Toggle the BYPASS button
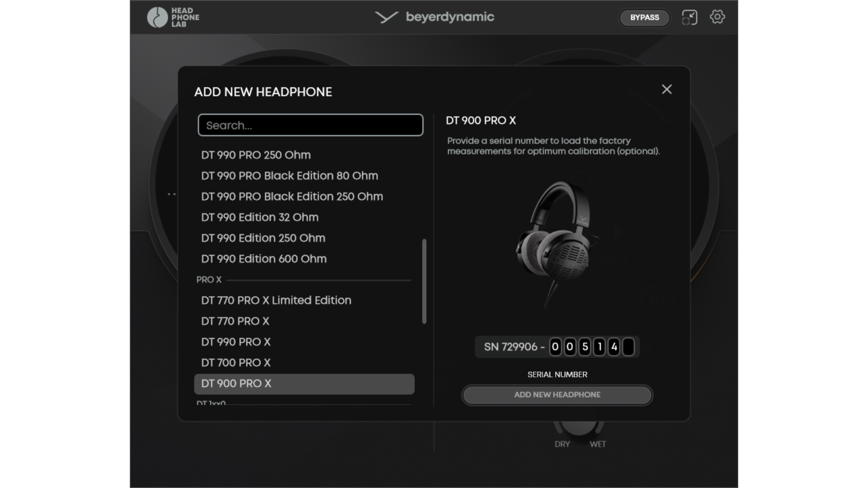Image resolution: width=868 pixels, height=488 pixels. click(x=644, y=18)
